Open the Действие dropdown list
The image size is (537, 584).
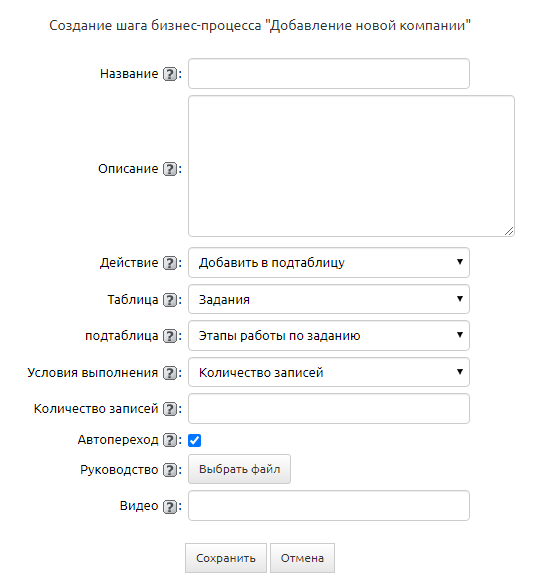tap(329, 263)
